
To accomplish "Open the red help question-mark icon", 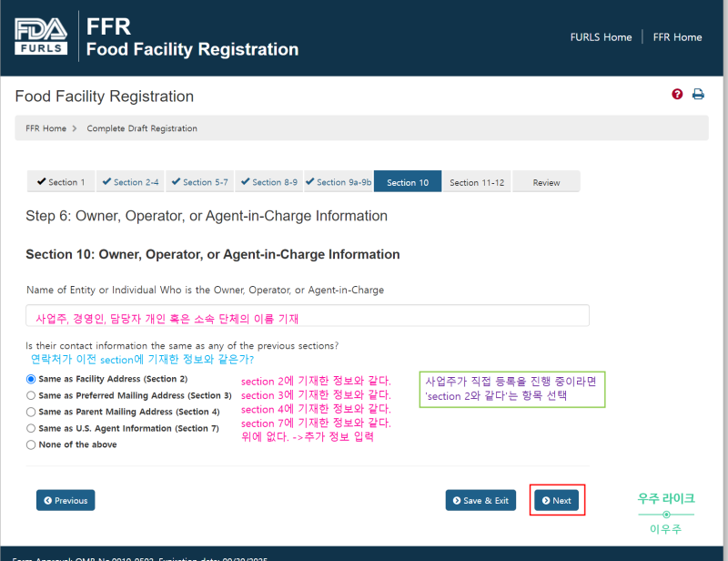I will pos(677,95).
